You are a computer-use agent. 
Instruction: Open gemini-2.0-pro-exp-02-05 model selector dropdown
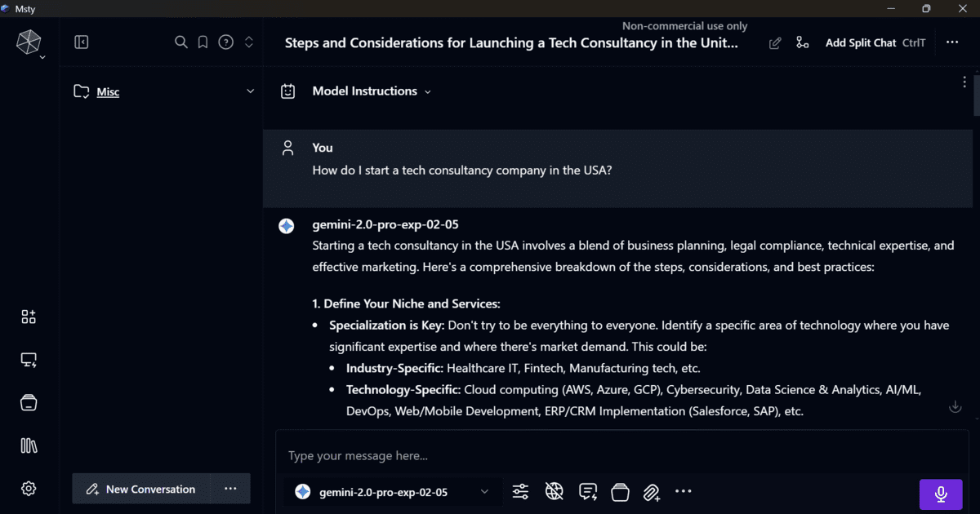coord(393,491)
